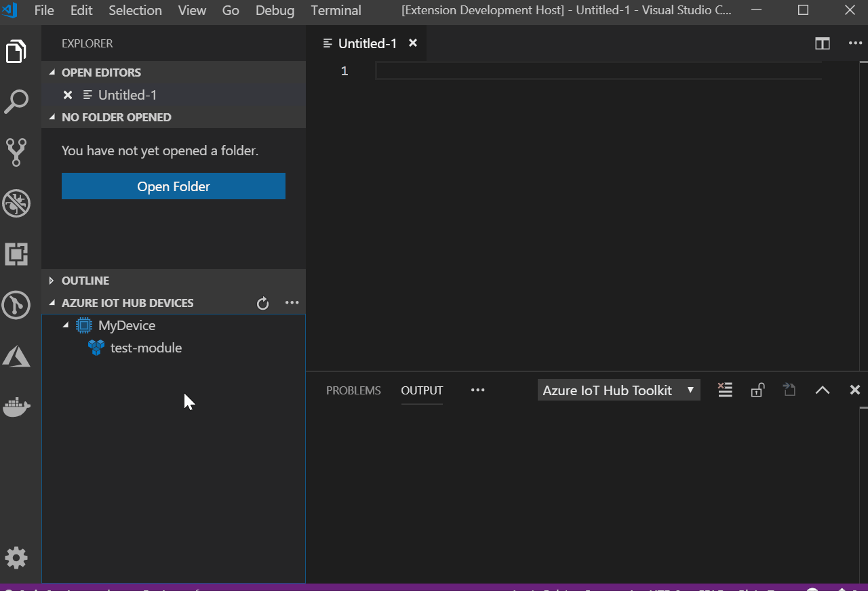This screenshot has height=591, width=868.
Task: Open the Extensions view in activity bar
Action: (x=16, y=254)
